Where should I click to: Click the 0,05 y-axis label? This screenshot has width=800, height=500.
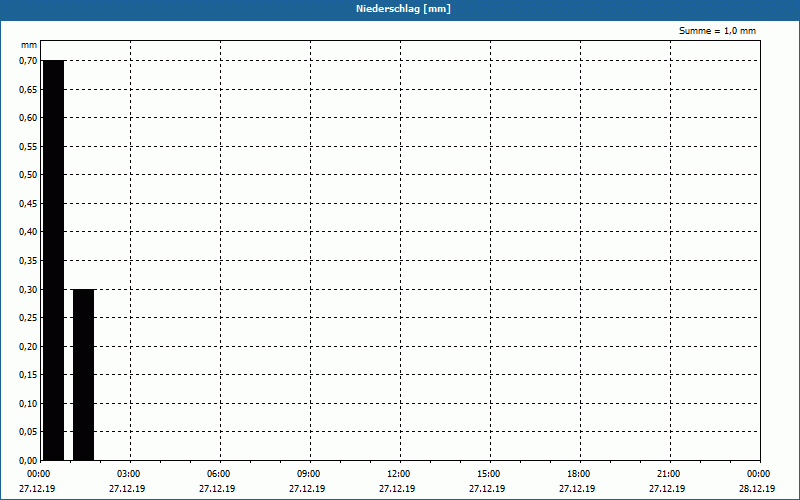28,432
